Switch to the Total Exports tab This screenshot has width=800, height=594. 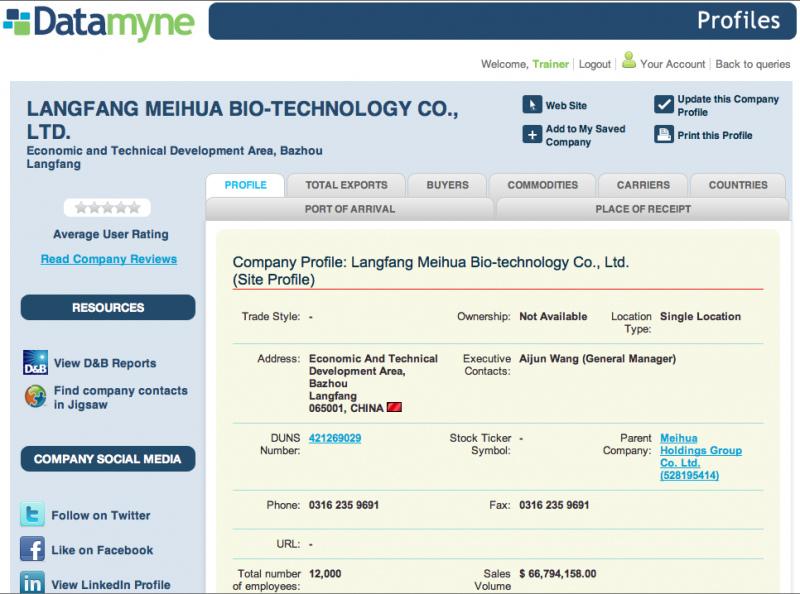[345, 185]
